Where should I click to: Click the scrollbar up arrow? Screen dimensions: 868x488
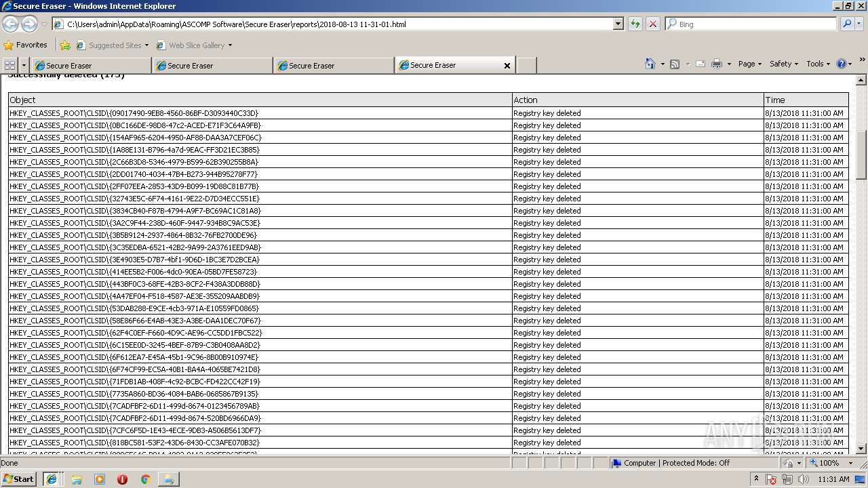[x=861, y=80]
